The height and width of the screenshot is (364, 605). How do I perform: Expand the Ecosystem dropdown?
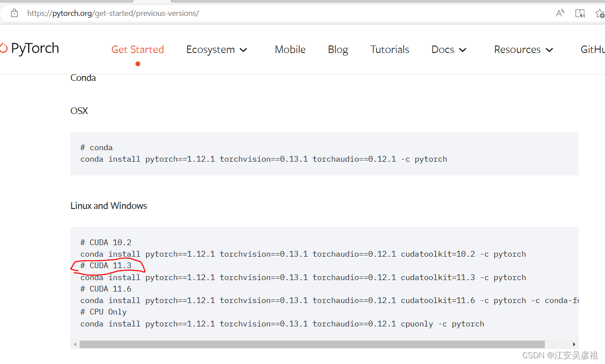[x=217, y=49]
